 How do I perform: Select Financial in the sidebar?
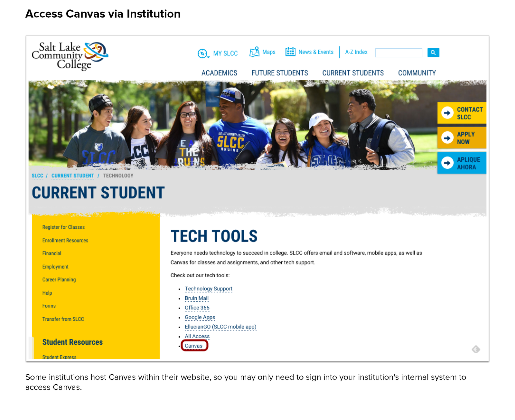[52, 253]
